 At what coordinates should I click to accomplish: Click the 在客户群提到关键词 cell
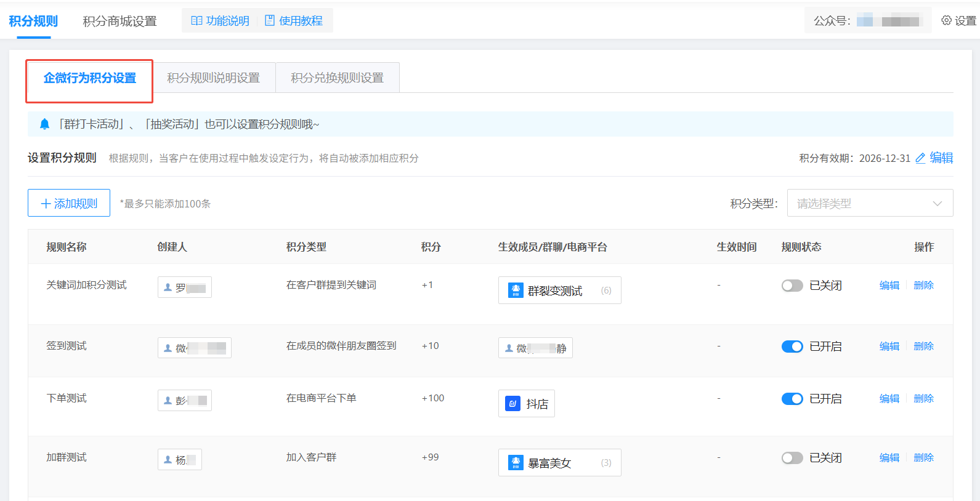click(331, 285)
